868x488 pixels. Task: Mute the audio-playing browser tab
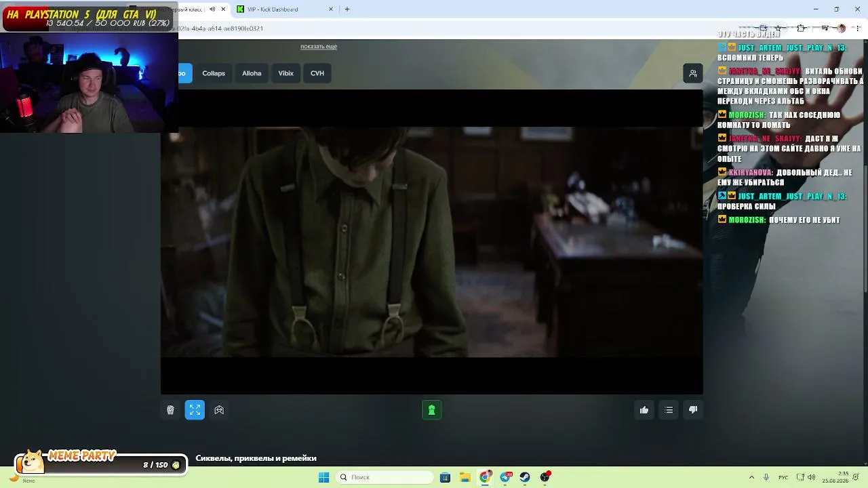tap(212, 9)
